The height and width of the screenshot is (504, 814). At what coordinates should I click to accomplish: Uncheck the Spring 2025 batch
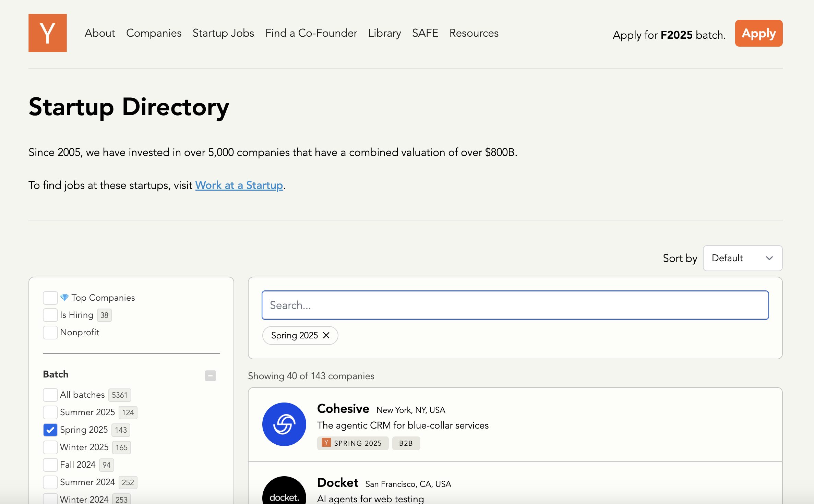pos(50,430)
